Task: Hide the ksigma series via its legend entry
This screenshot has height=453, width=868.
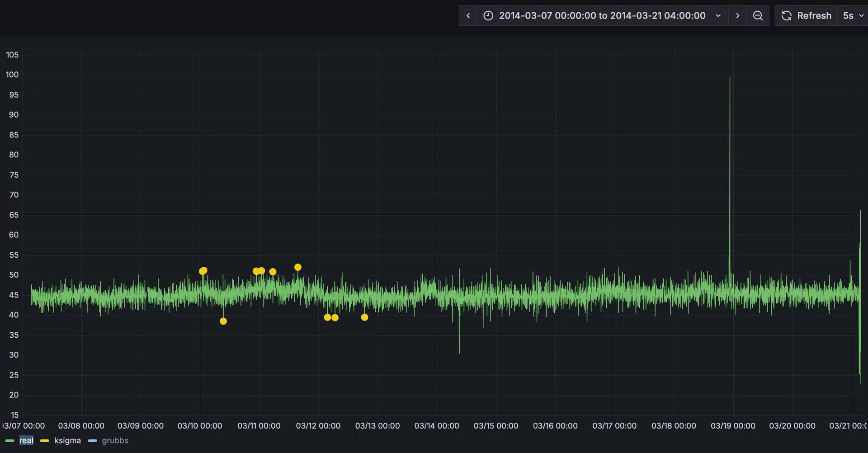Action: [x=67, y=441]
